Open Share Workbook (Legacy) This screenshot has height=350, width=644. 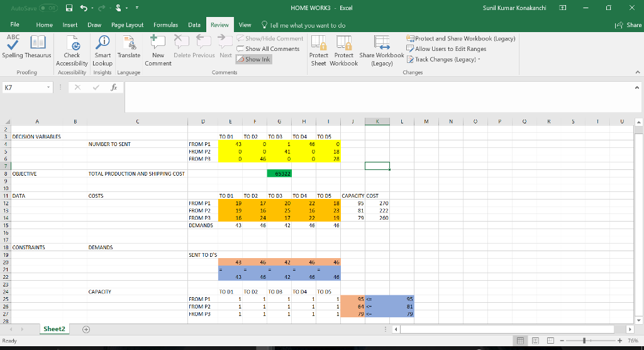coord(382,50)
